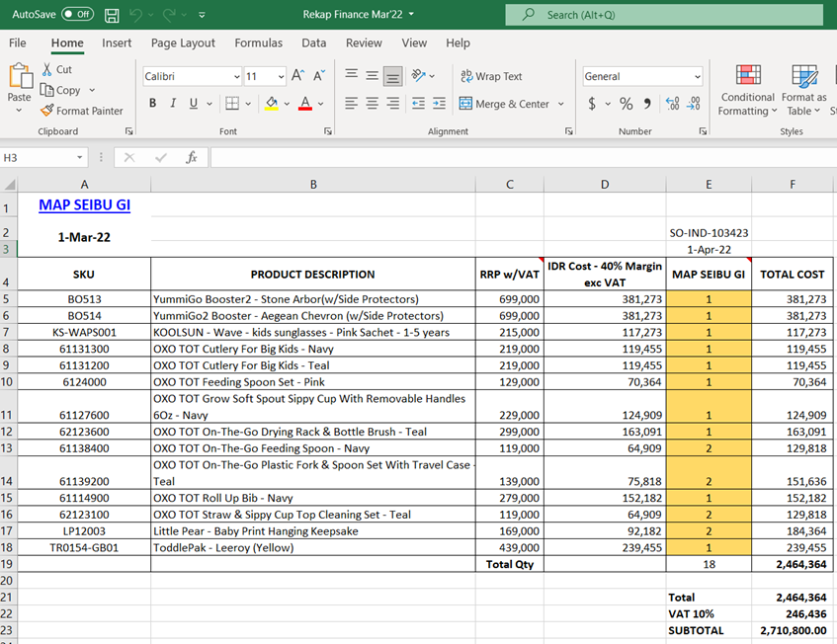Apply Italic formatting
Screen dimensions: 837x644
173,103
